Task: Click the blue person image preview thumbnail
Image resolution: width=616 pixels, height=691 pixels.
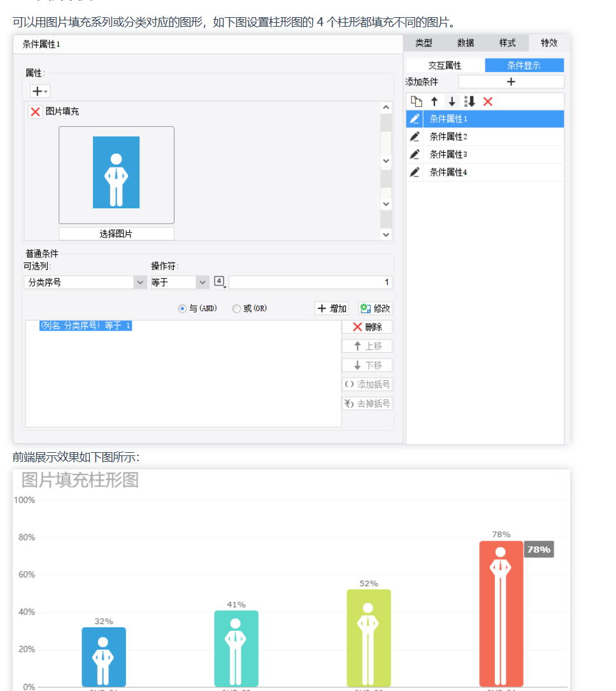Action: click(117, 173)
